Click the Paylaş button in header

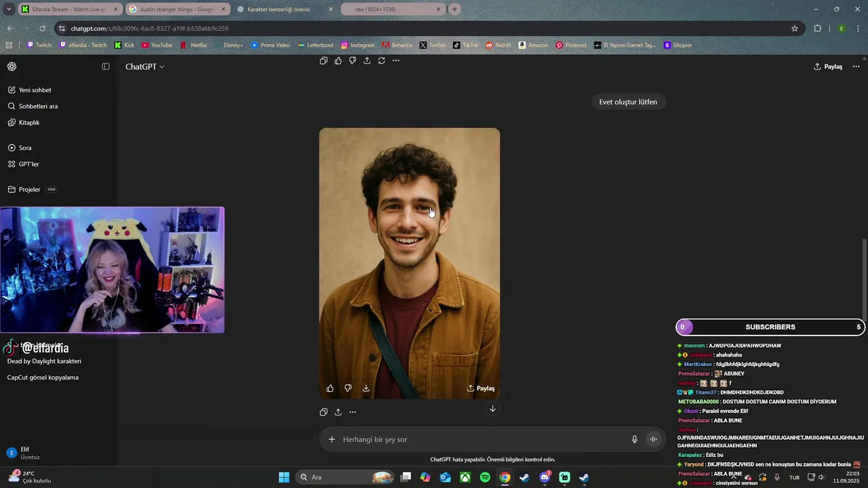pos(828,66)
